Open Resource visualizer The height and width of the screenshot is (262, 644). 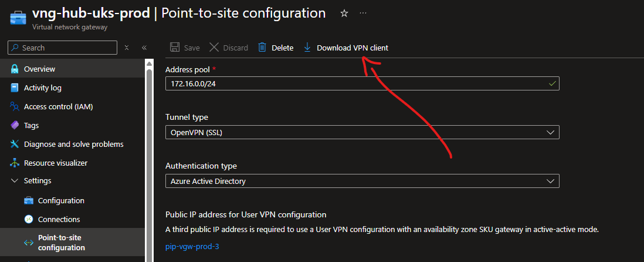coord(72,163)
